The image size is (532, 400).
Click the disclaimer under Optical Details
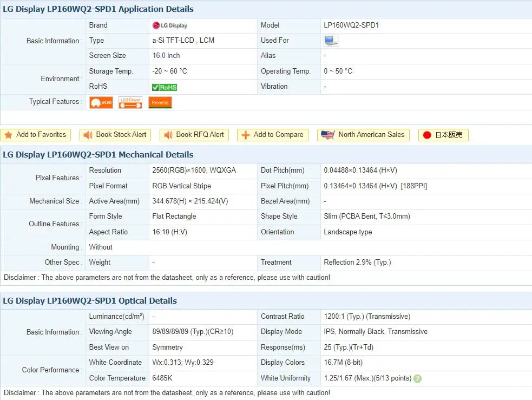pyautogui.click(x=167, y=393)
